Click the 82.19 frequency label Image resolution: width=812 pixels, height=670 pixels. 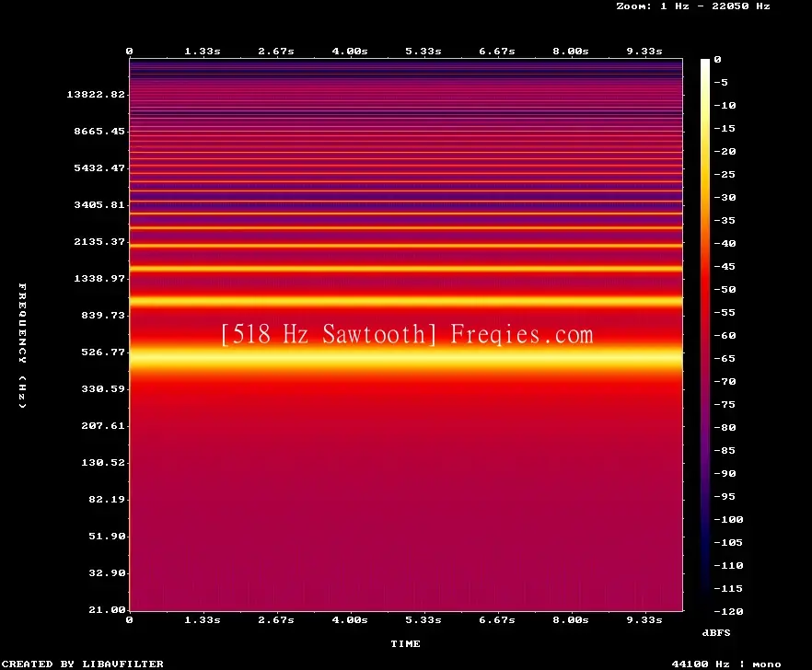pyautogui.click(x=107, y=499)
